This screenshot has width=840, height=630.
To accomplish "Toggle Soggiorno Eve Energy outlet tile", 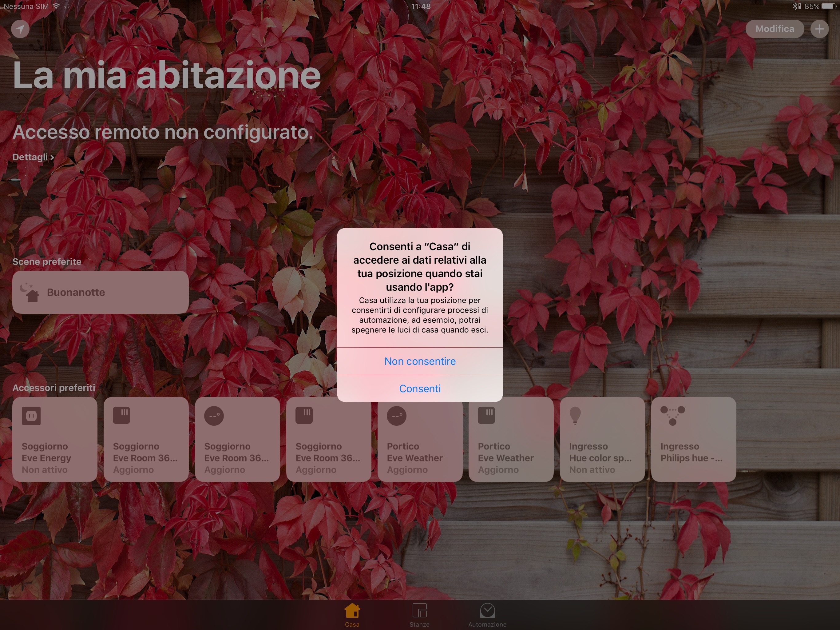I will 55,439.
